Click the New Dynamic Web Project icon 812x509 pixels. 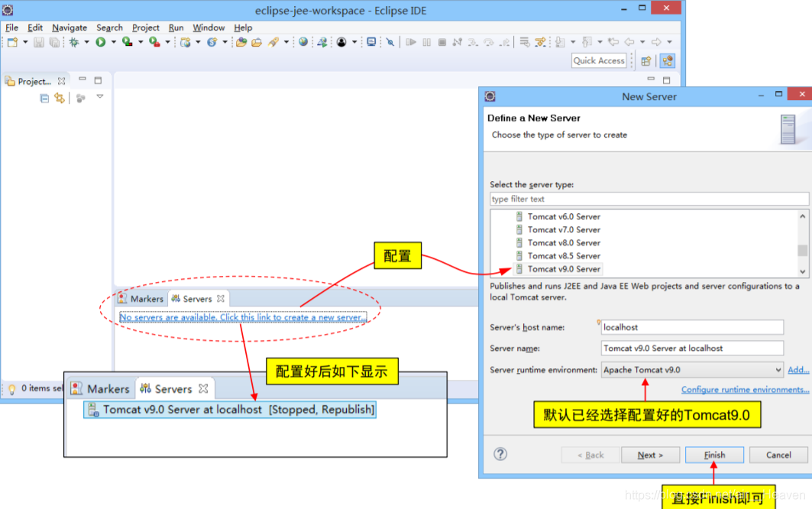[x=185, y=43]
